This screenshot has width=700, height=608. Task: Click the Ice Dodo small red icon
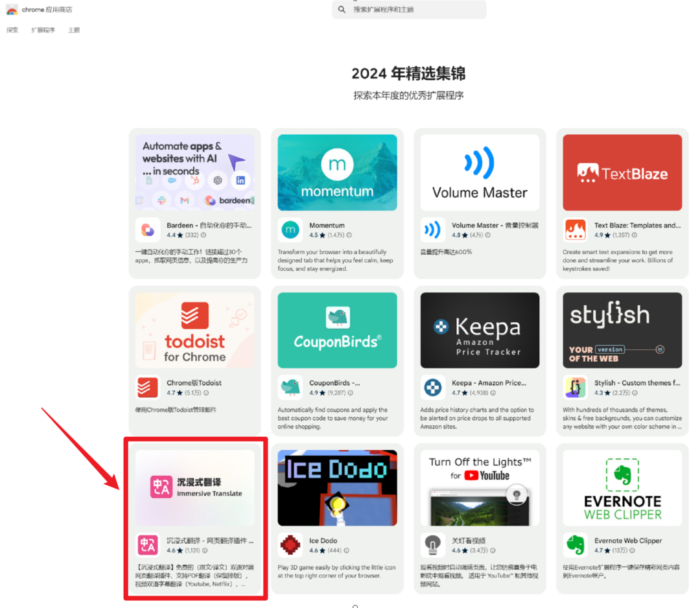pos(290,545)
